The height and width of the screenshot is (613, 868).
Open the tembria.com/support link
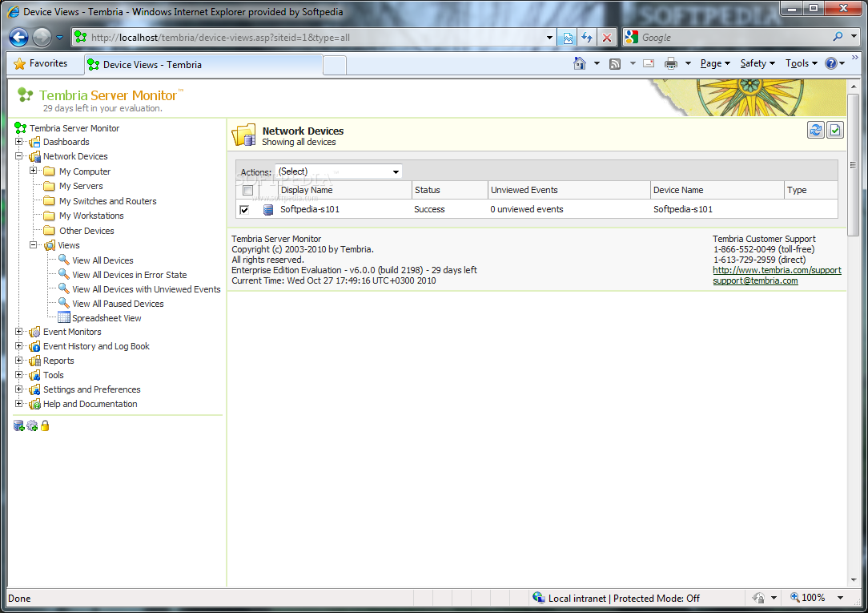point(777,270)
